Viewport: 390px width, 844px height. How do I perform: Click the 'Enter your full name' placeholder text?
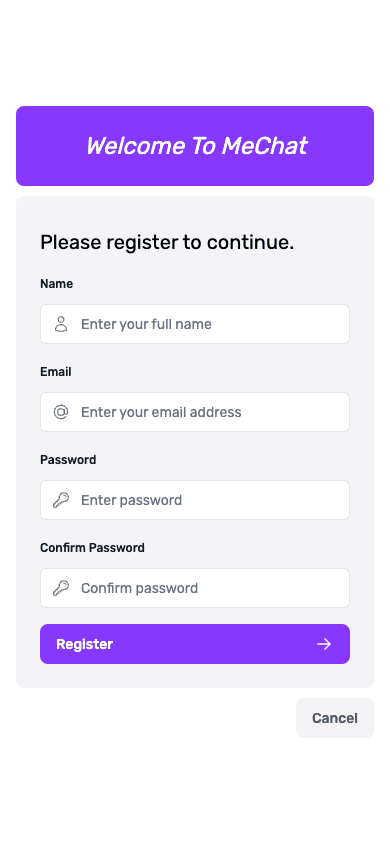(146, 324)
